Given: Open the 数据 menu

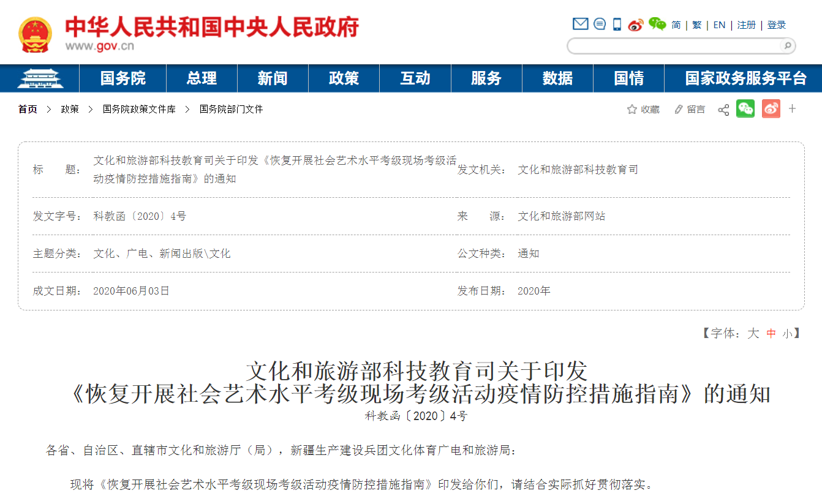Looking at the screenshot, I should tap(557, 78).
